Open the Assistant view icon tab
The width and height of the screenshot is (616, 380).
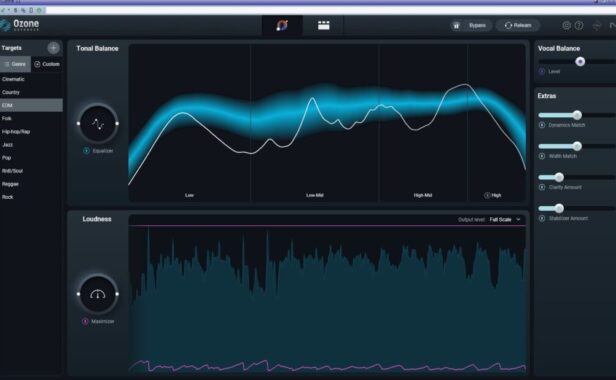coord(282,26)
